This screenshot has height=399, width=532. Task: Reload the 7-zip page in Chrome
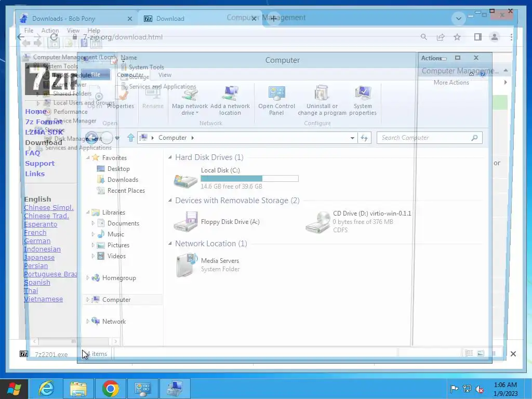pos(54,37)
